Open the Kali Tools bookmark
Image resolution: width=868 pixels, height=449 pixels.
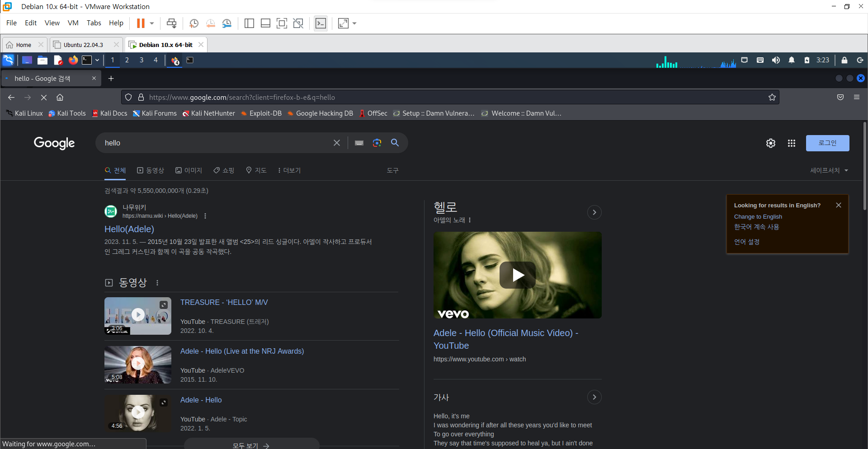pos(67,113)
